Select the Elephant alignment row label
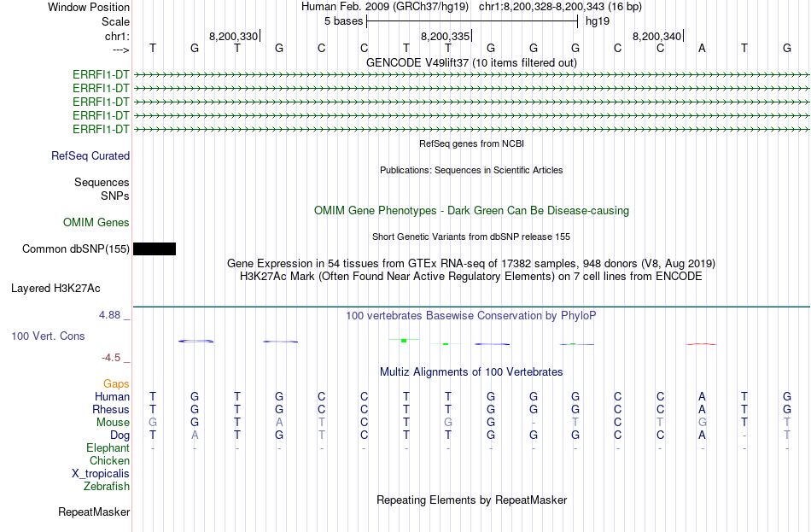This screenshot has width=811, height=532. 108,447
